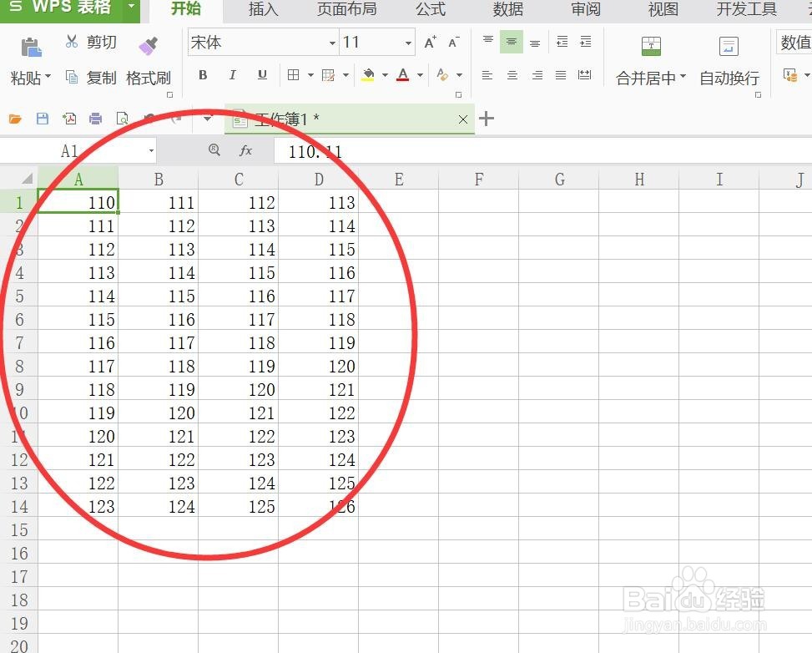Export to PDF icon
The height and width of the screenshot is (653, 812).
pyautogui.click(x=69, y=119)
